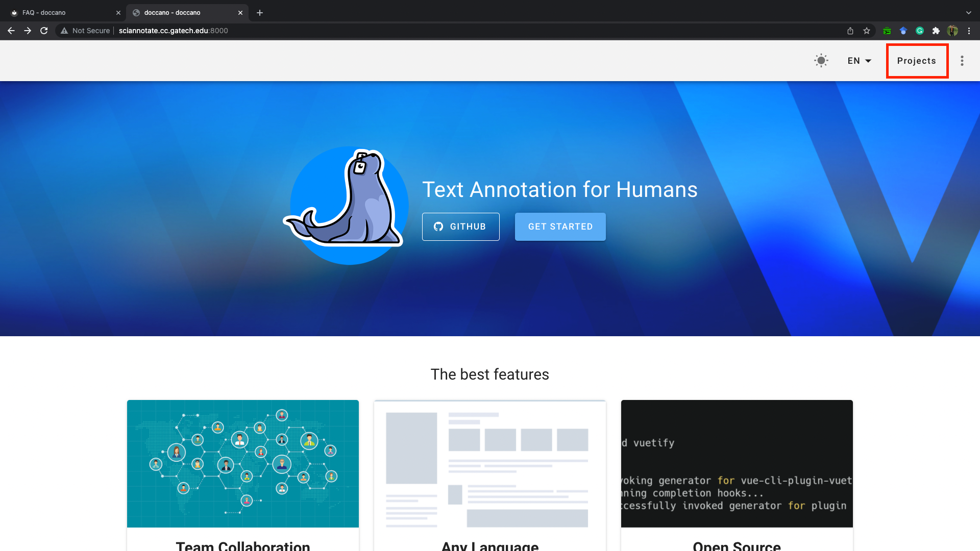Click the GITHUB button
980x551 pixels.
460,227
